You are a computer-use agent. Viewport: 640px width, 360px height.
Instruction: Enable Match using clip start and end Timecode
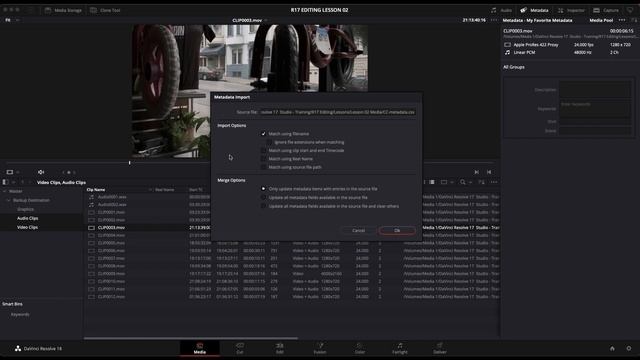[263, 151]
